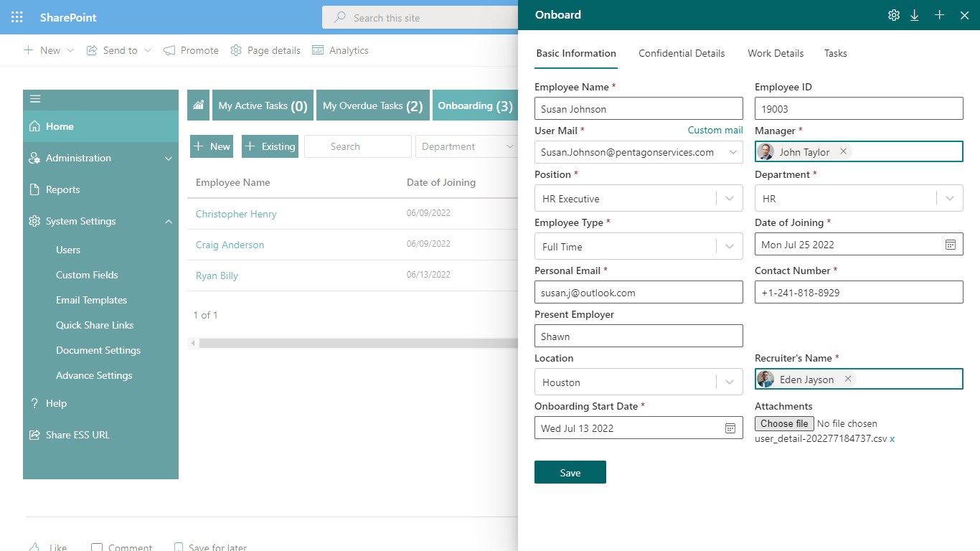Image resolution: width=980 pixels, height=551 pixels.
Task: Click the Like icon at page bottom
Action: pyautogui.click(x=34, y=547)
